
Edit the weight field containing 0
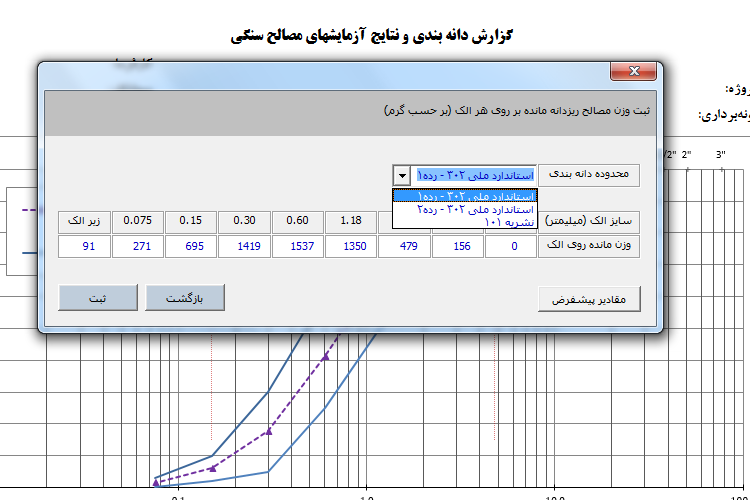pos(511,246)
